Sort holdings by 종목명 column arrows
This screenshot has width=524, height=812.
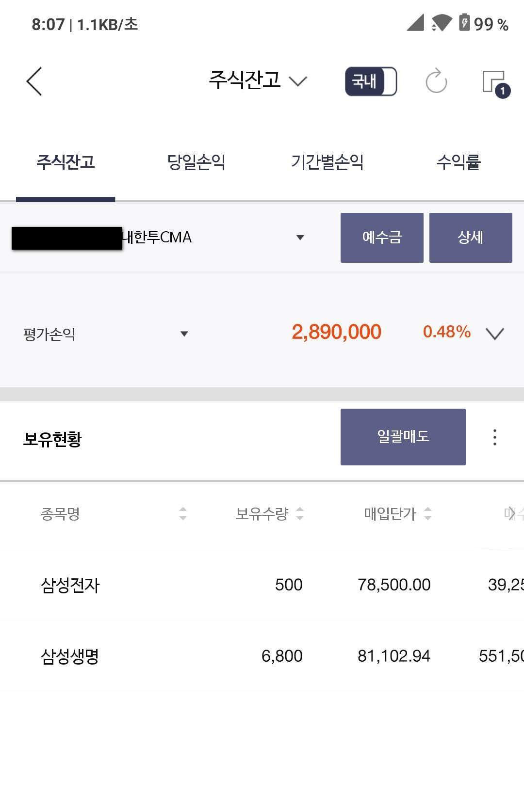(x=183, y=513)
